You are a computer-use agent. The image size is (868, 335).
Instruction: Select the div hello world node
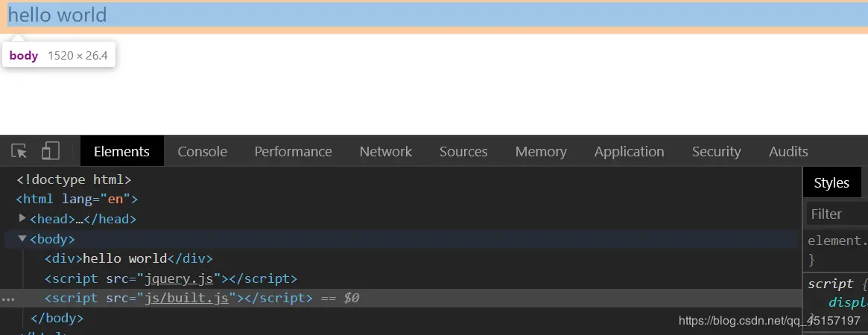coord(128,258)
